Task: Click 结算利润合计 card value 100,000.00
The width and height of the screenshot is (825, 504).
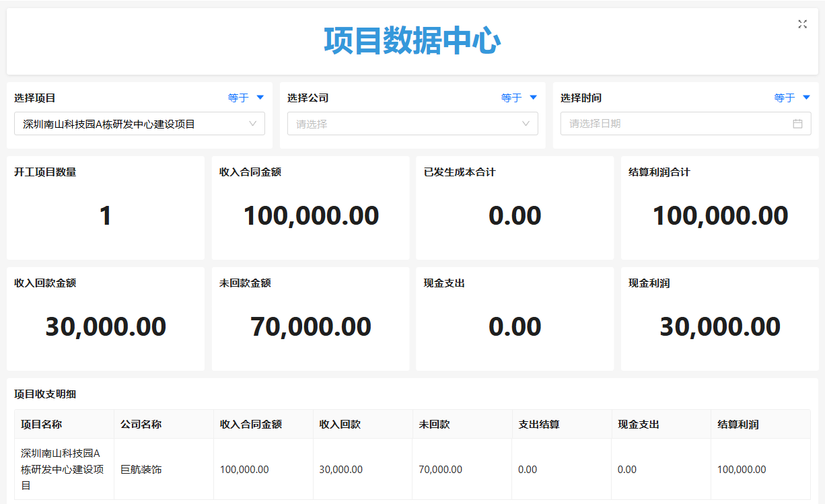Action: click(x=720, y=216)
